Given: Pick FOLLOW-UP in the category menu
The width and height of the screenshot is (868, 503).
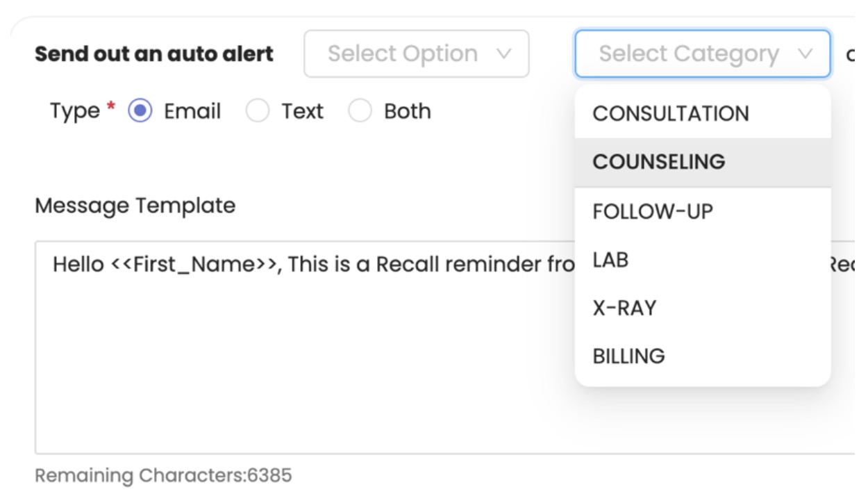Looking at the screenshot, I should [x=653, y=211].
